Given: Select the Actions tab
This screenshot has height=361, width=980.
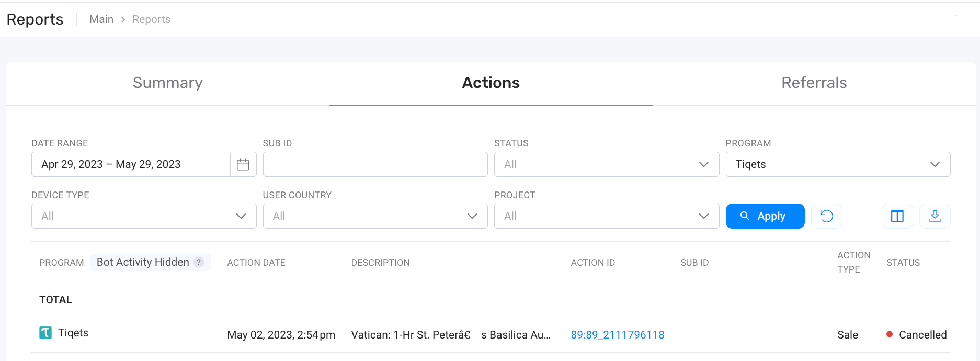Looking at the screenshot, I should click(491, 83).
